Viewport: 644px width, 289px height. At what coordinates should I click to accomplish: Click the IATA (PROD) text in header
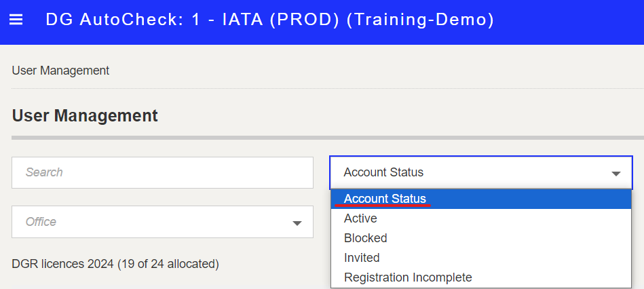point(281,20)
